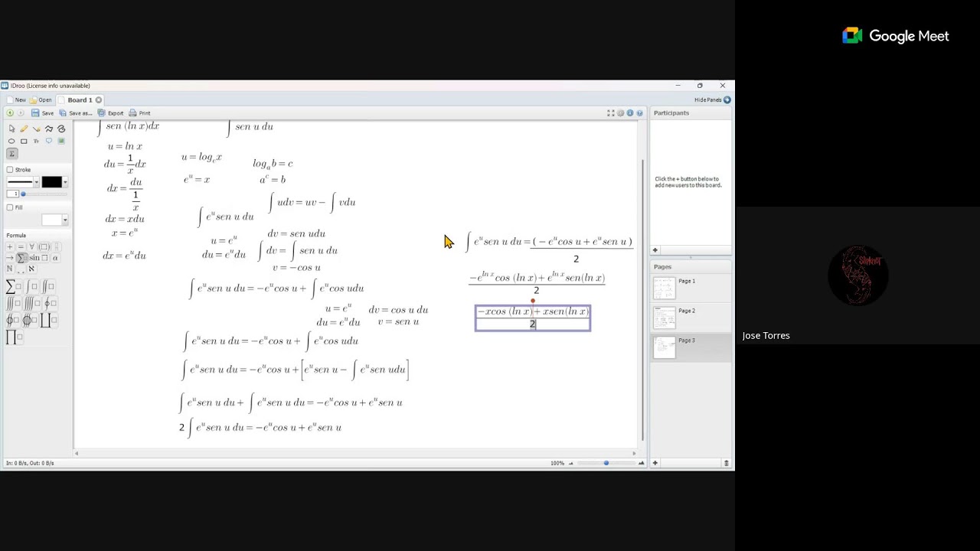Open the Page 2 thumbnail
Screen dimensions: 980x551
(x=665, y=318)
